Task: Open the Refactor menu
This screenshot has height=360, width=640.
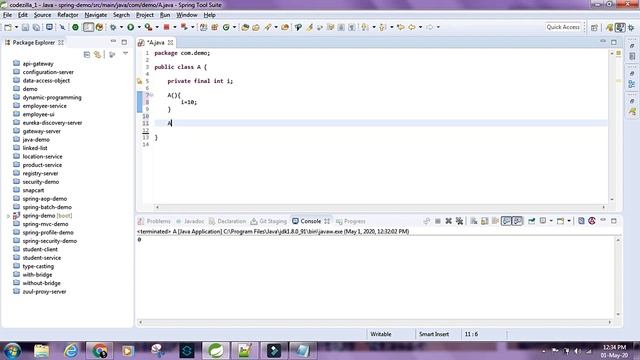Action: pyautogui.click(x=68, y=15)
